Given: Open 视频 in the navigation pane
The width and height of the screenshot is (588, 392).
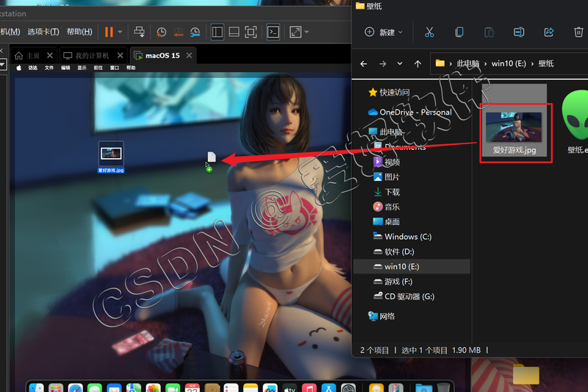Looking at the screenshot, I should [387, 162].
